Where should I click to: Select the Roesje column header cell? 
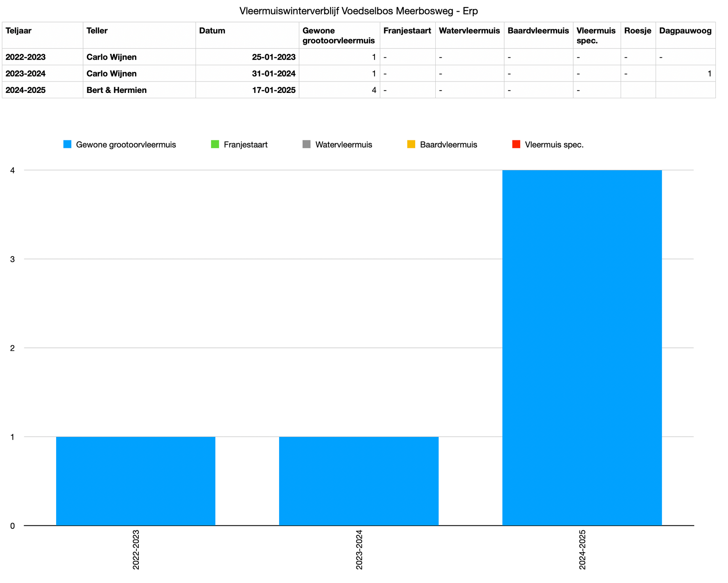pyautogui.click(x=638, y=35)
